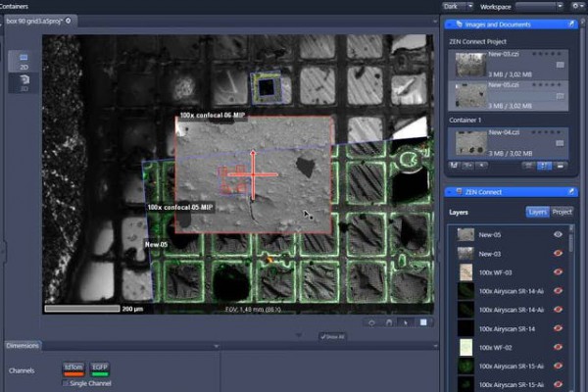Click the view button left of the blue highlighted one
Viewport: 588px width, 392px height.
coord(529,166)
